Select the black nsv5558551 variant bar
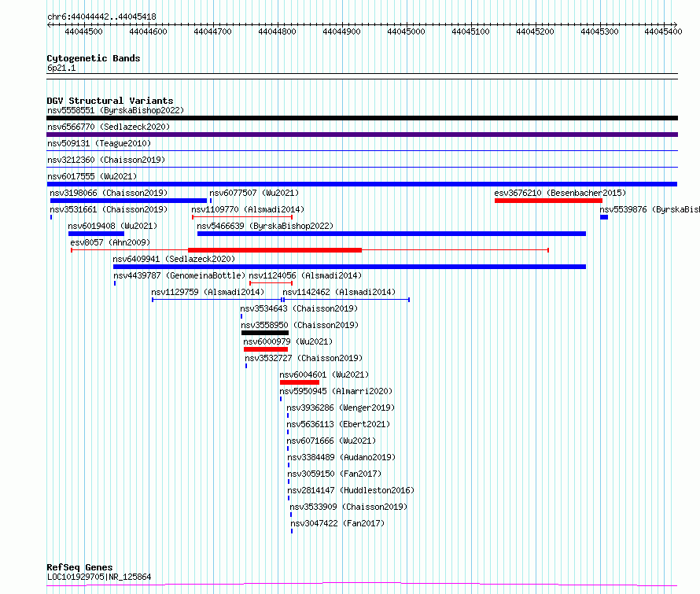 coord(362,118)
